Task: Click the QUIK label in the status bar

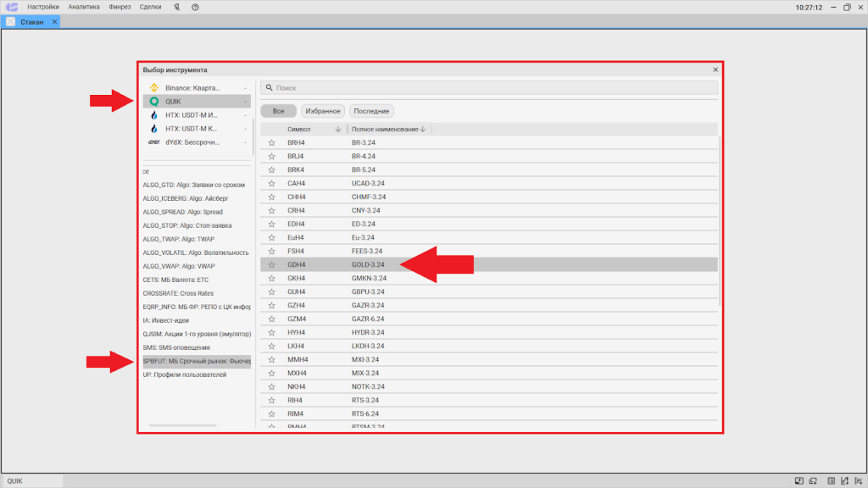Action: click(x=15, y=481)
